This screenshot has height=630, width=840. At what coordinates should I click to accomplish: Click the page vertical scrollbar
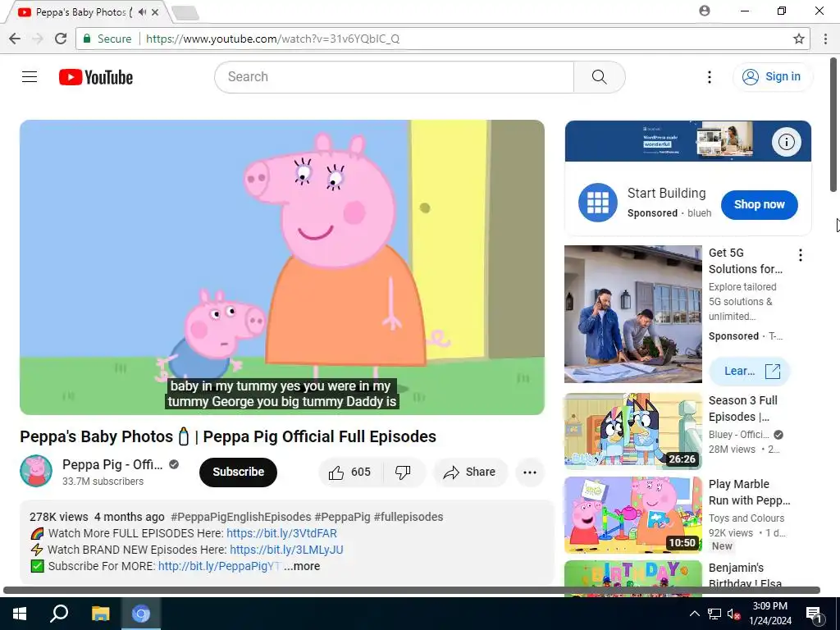pyautogui.click(x=833, y=125)
